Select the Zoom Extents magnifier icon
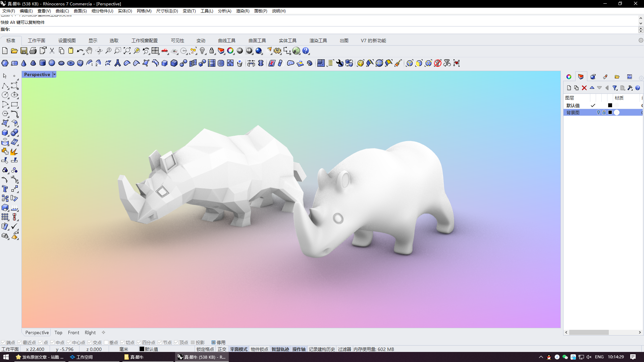The height and width of the screenshot is (362, 644). (x=127, y=51)
